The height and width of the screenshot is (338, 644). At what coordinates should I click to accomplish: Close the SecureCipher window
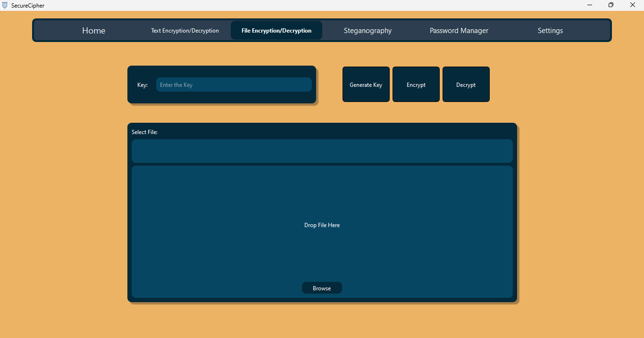(x=633, y=5)
